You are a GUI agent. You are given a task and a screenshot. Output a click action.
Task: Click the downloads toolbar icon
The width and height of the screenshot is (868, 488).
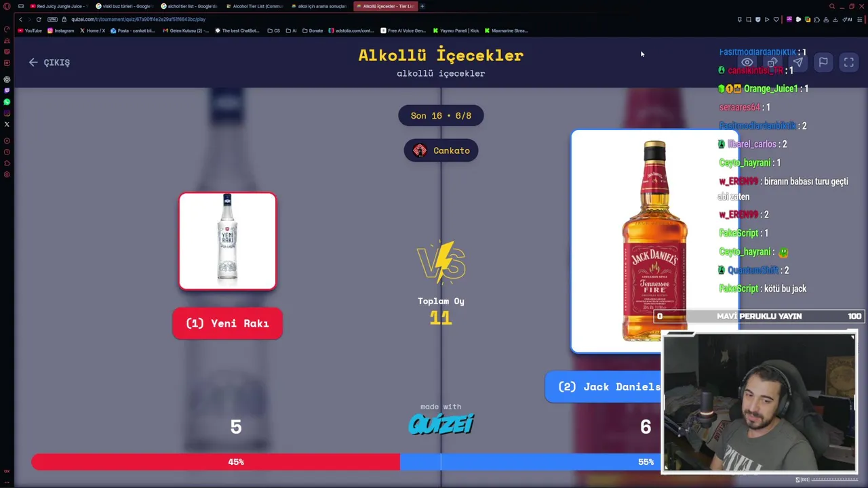click(835, 20)
